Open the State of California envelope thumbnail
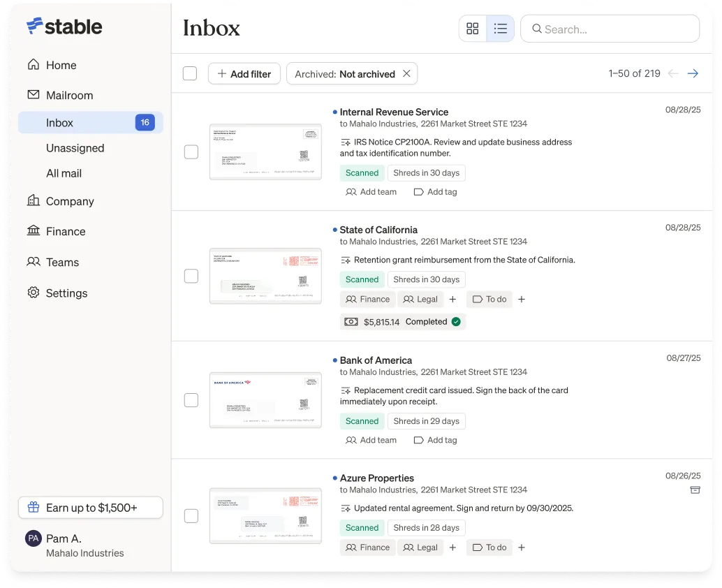 coord(265,276)
